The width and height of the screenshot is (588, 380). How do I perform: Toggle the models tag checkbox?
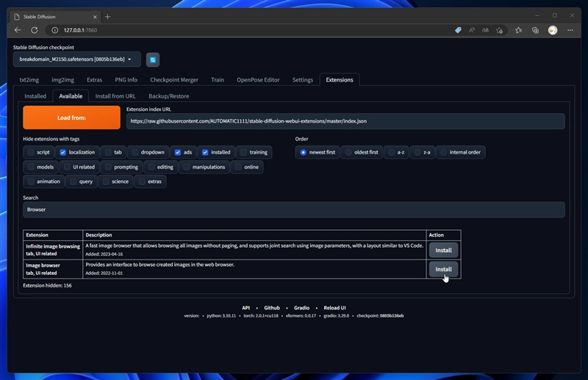point(31,167)
